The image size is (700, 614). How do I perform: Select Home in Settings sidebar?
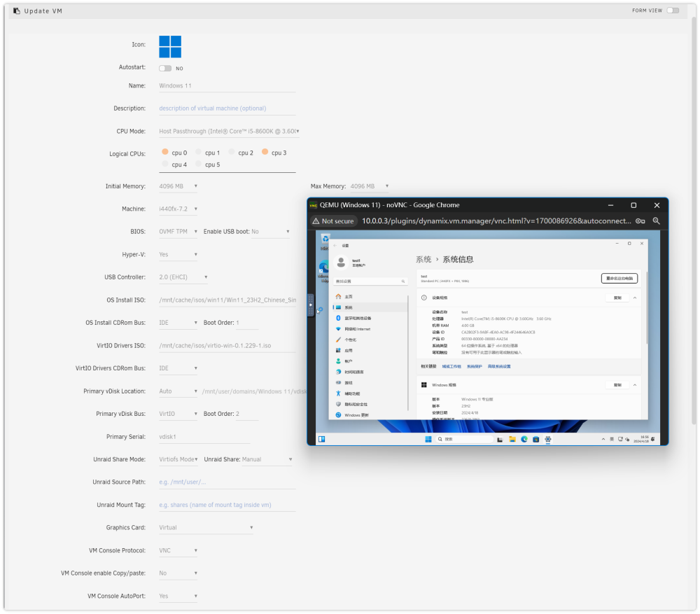(370, 297)
